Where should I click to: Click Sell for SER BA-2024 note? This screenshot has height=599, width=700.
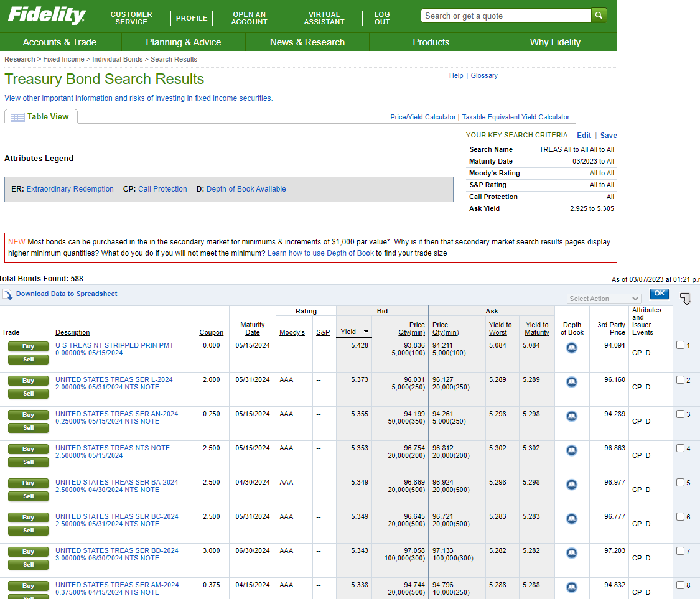[28, 496]
